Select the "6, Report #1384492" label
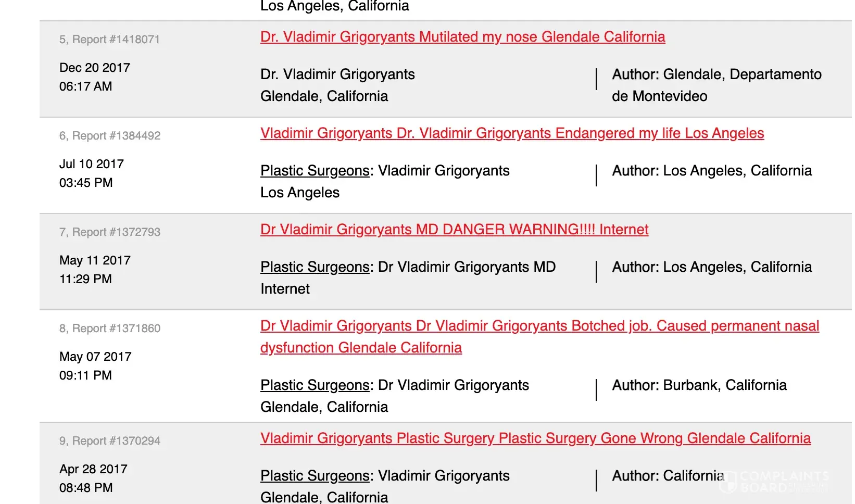The width and height of the screenshot is (855, 504). (109, 136)
